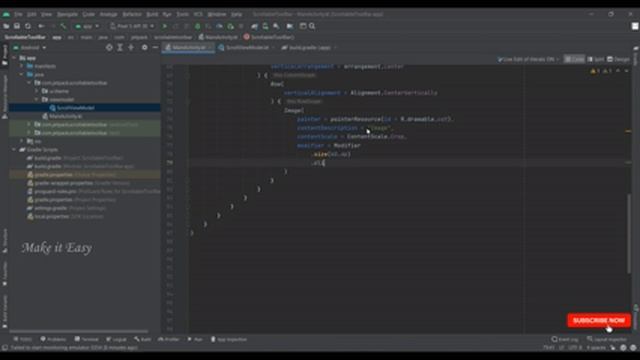Open the Terminal tool window
Screen dimensions: 640x360
(87, 340)
